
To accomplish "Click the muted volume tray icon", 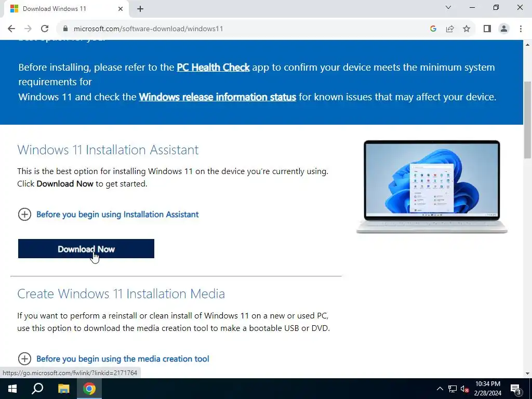I will click(x=465, y=389).
